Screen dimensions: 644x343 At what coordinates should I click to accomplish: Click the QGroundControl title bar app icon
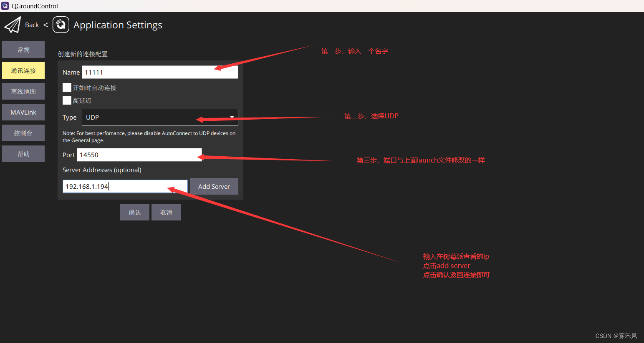click(x=5, y=6)
